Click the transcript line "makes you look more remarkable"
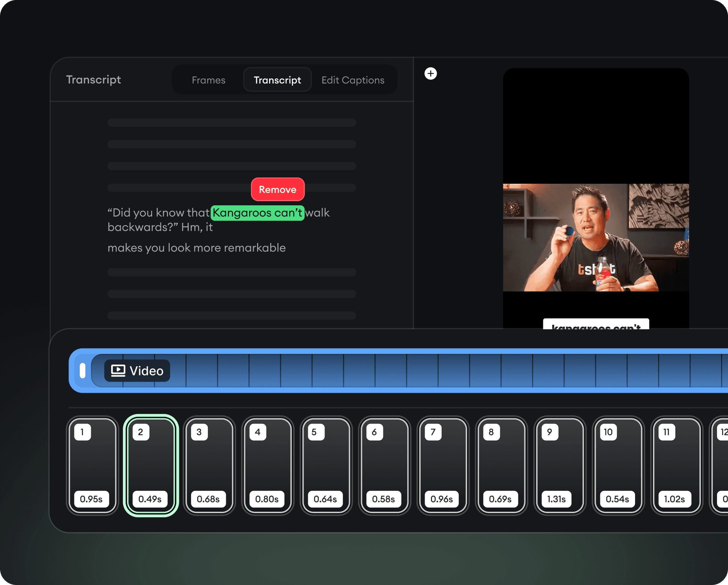Viewport: 728px width, 585px height. click(196, 248)
